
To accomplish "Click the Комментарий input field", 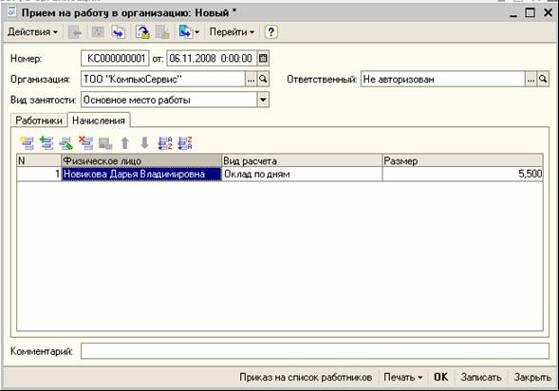I will click(315, 351).
